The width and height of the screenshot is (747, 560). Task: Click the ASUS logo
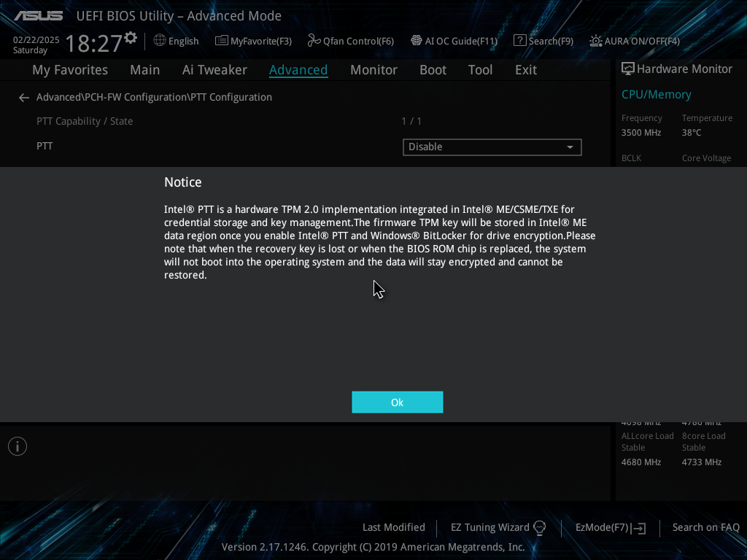[x=38, y=16]
